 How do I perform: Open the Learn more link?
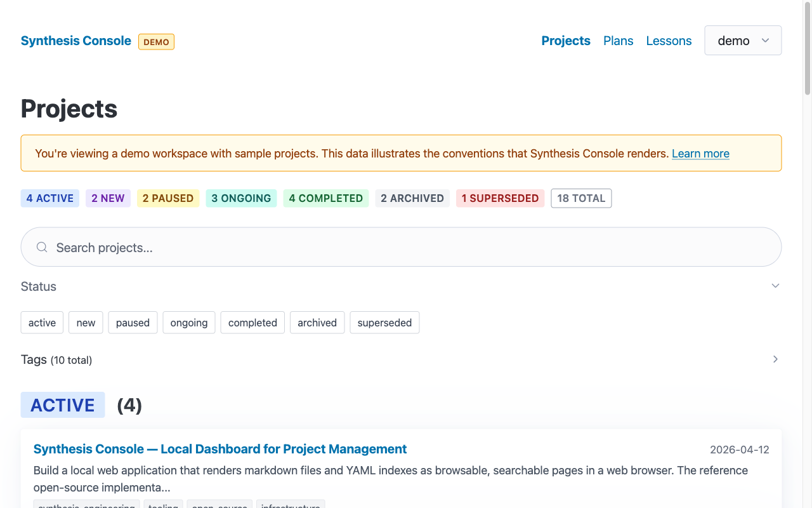click(x=700, y=154)
